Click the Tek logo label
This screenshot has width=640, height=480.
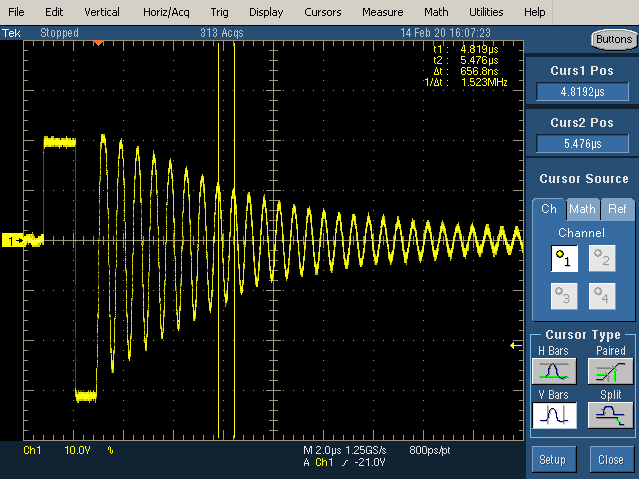tap(11, 33)
